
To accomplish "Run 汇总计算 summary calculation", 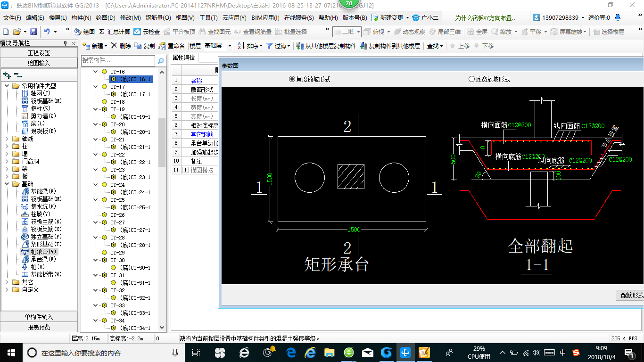I will (x=115, y=32).
